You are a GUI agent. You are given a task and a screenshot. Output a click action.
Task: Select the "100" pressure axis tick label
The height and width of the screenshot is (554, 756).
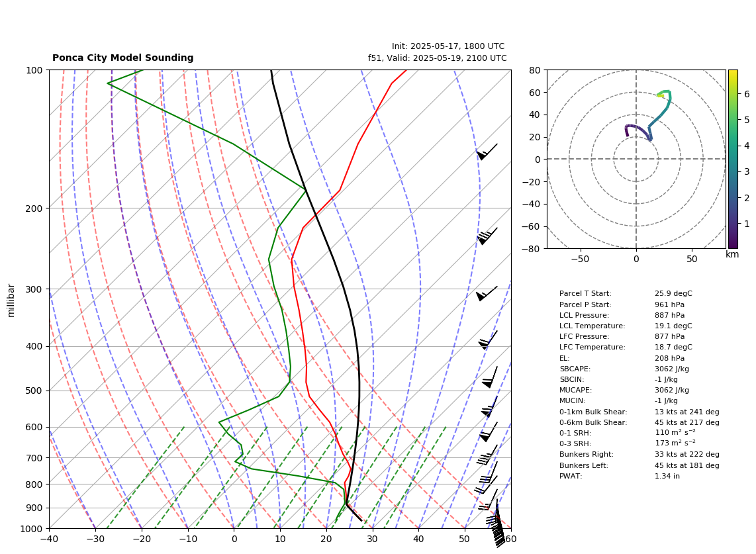click(x=34, y=70)
